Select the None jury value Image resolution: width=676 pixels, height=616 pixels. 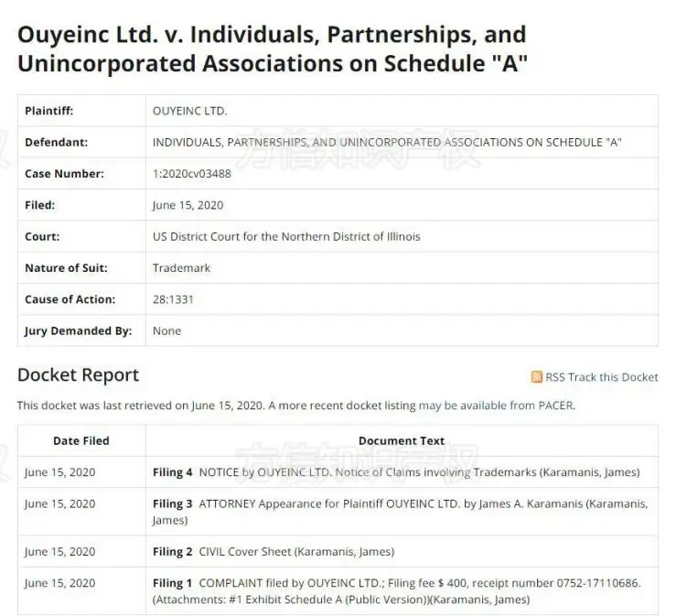(166, 331)
